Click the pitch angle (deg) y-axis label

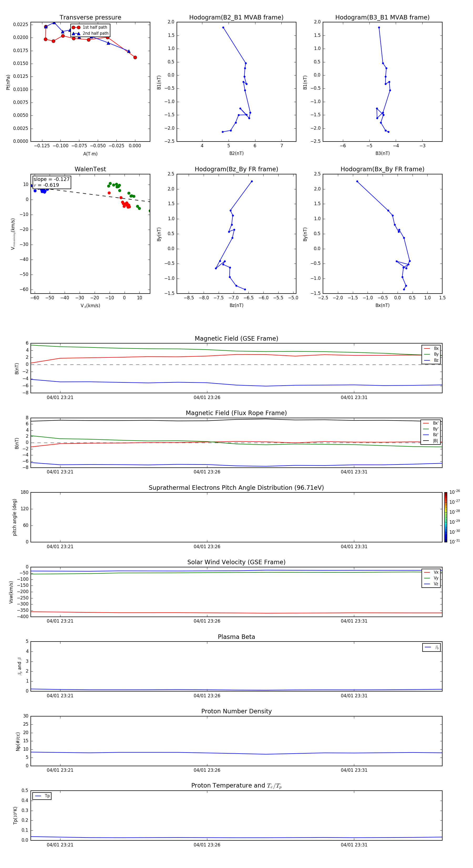[14, 517]
